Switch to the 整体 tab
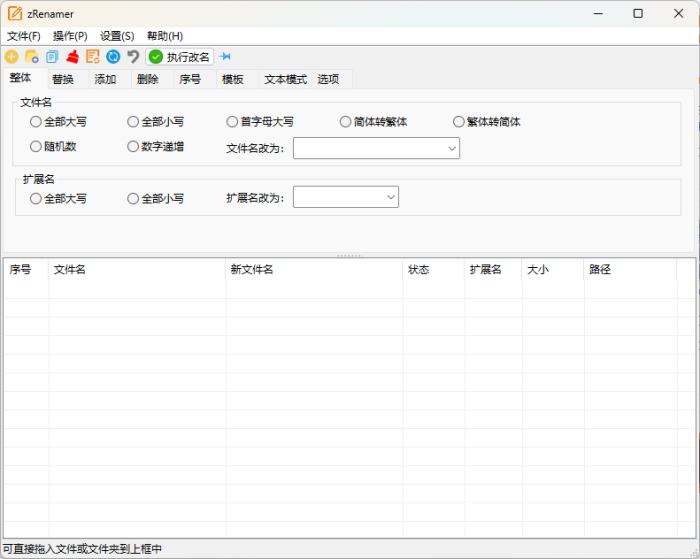 21,78
